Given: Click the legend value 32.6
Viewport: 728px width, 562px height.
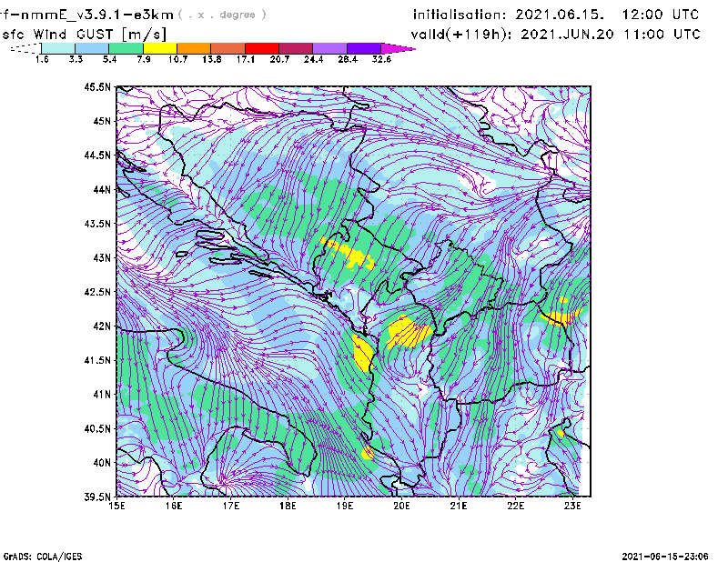Looking at the screenshot, I should tap(381, 59).
